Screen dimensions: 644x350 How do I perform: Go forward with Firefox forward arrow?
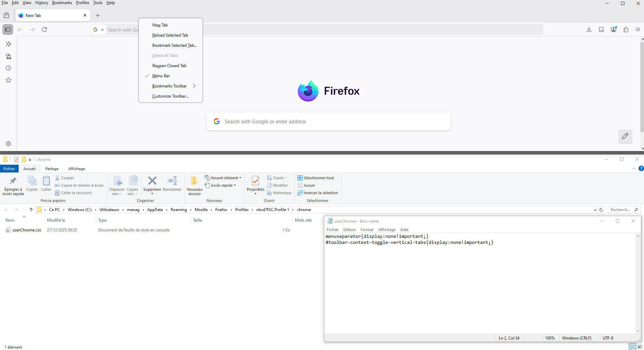click(x=32, y=29)
